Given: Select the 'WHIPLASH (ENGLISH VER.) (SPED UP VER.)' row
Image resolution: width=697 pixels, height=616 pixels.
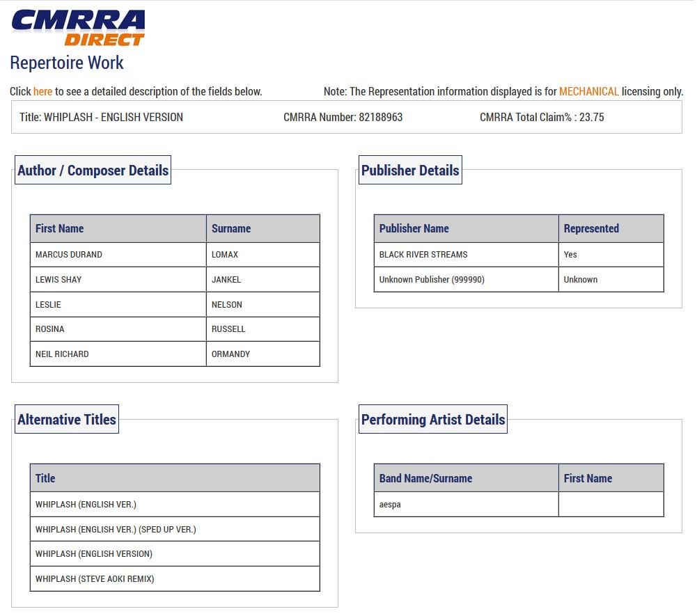Looking at the screenshot, I should tap(175, 529).
